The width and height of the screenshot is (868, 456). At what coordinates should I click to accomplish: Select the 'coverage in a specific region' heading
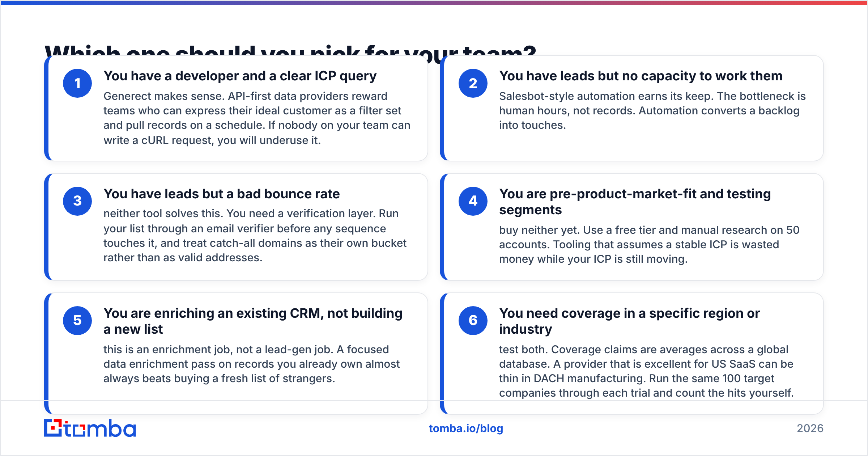pos(629,321)
